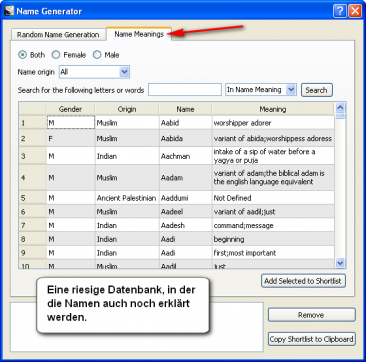The width and height of the screenshot is (366, 362).
Task: Click the meaning 'beginning'
Action: 273,239
